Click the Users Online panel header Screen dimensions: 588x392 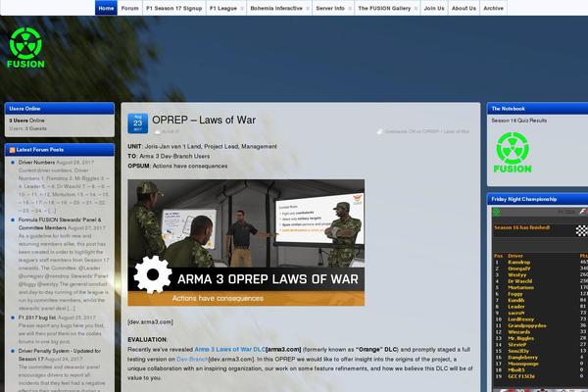[x=59, y=109]
